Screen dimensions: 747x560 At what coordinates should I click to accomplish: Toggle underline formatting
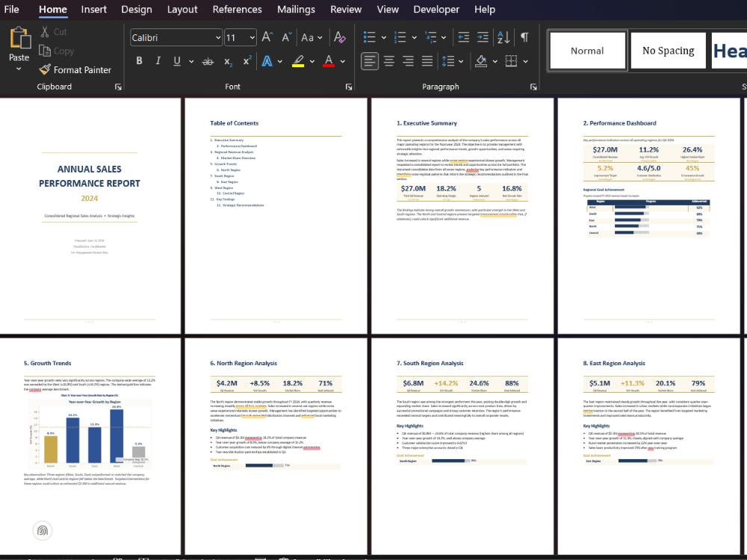[177, 61]
